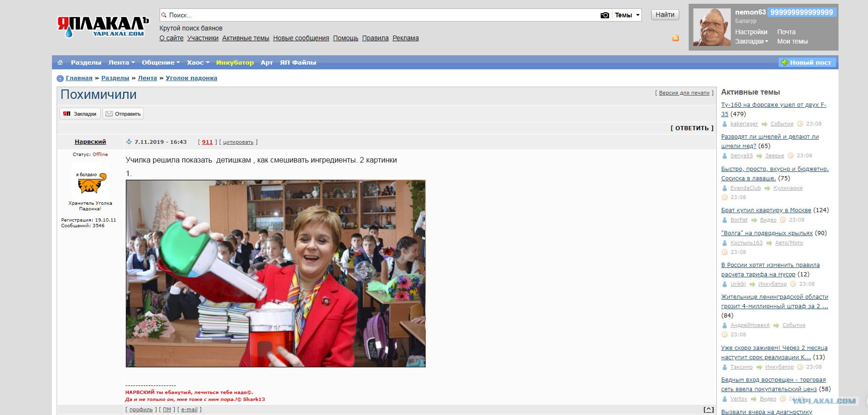Open topic about 4-миллионный штраф
The image size is (868, 415).
[774, 301]
